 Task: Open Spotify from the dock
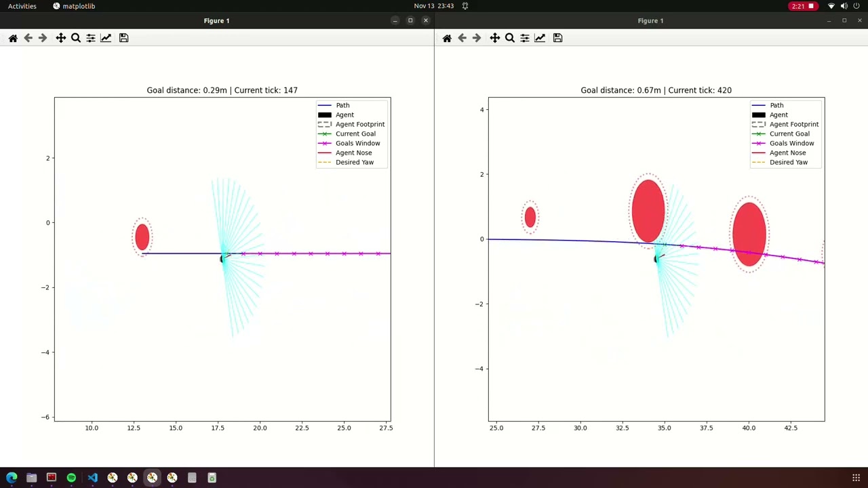[71, 478]
